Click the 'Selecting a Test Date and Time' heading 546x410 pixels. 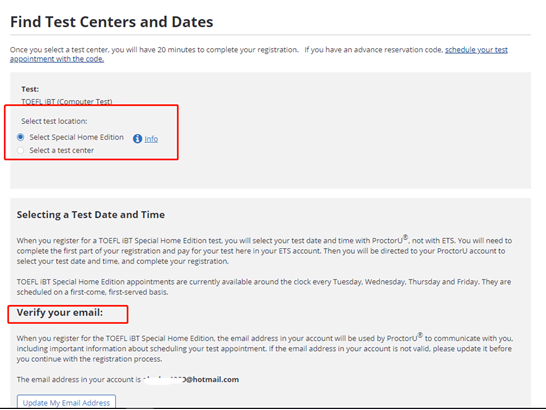91,215
